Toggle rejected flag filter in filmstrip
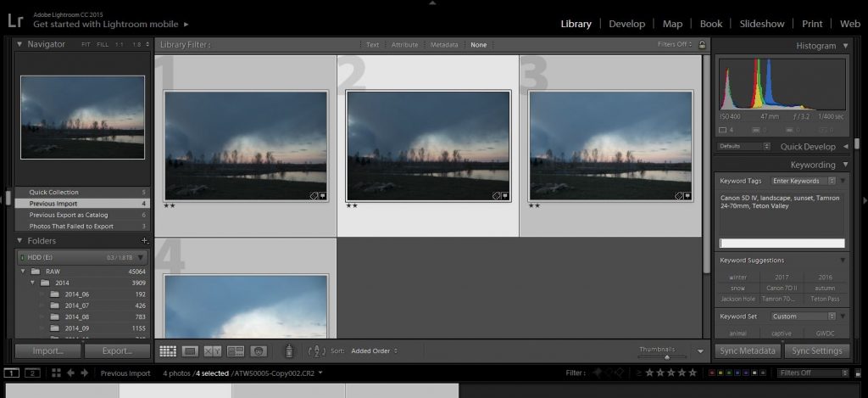 pos(620,373)
